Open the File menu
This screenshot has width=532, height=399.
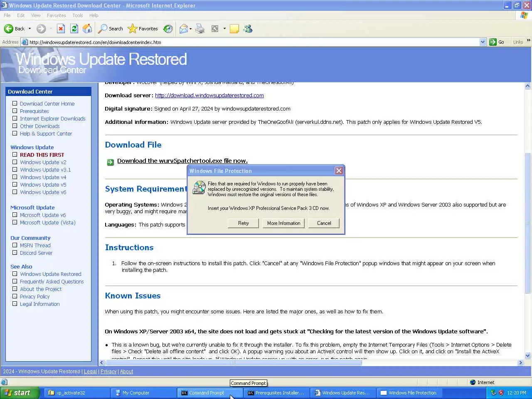[7, 15]
